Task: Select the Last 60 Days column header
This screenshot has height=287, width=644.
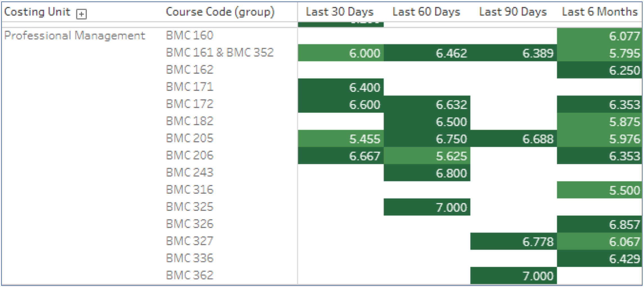Action: pyautogui.click(x=426, y=12)
